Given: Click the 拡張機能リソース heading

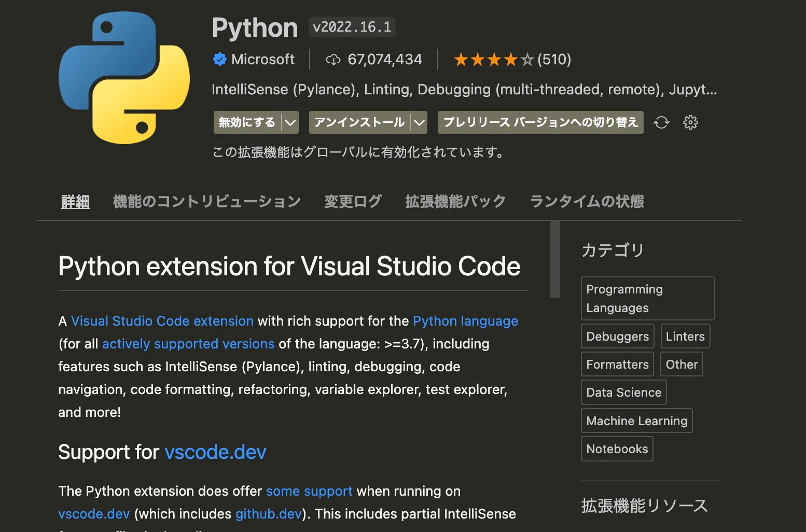Looking at the screenshot, I should coord(645,506).
